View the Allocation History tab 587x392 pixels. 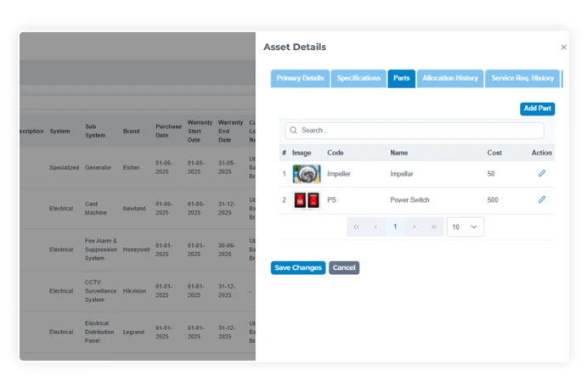(450, 78)
